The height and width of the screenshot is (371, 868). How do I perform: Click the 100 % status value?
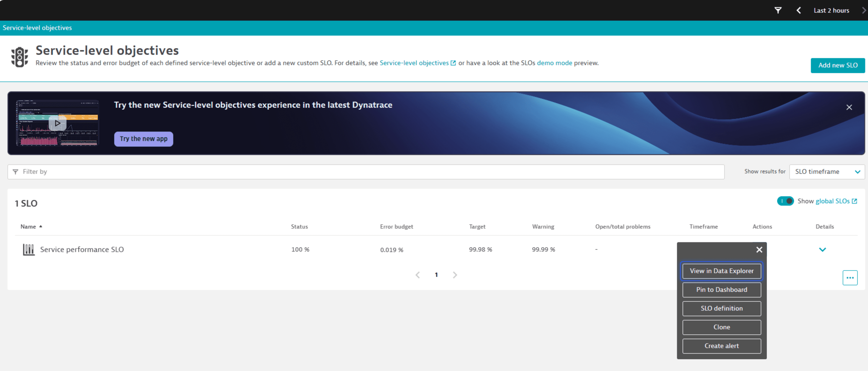point(300,250)
